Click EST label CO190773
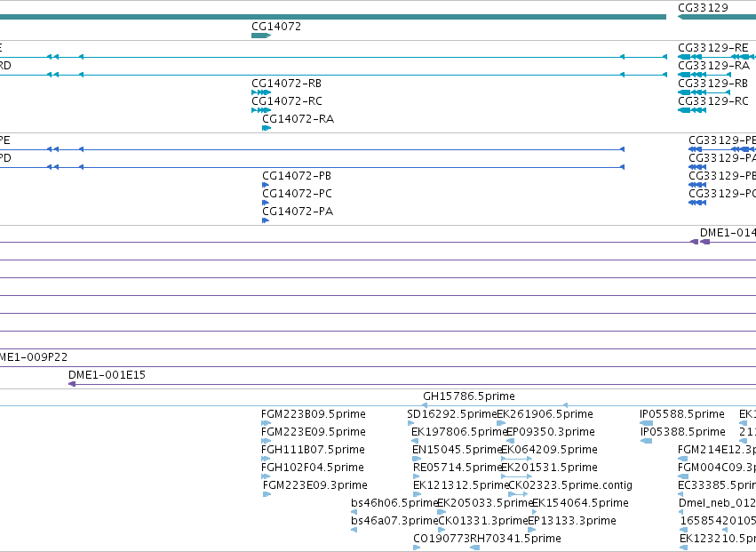The image size is (756, 552). click(x=442, y=539)
